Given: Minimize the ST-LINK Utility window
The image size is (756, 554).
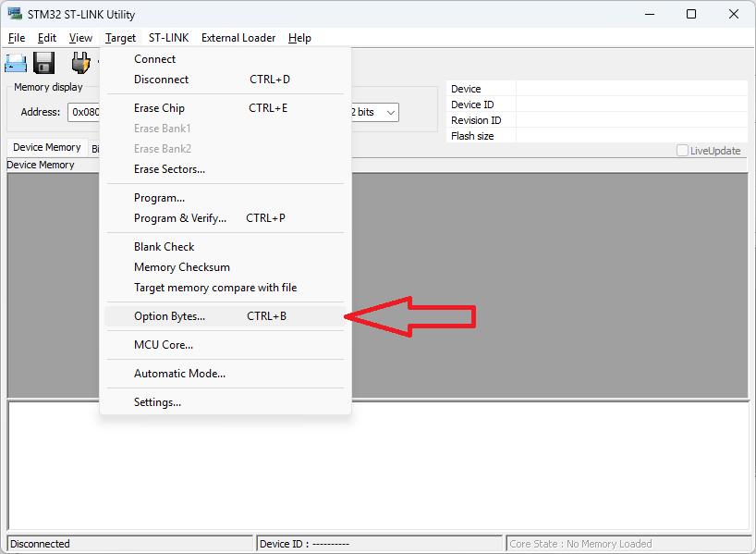Looking at the screenshot, I should pos(650,14).
